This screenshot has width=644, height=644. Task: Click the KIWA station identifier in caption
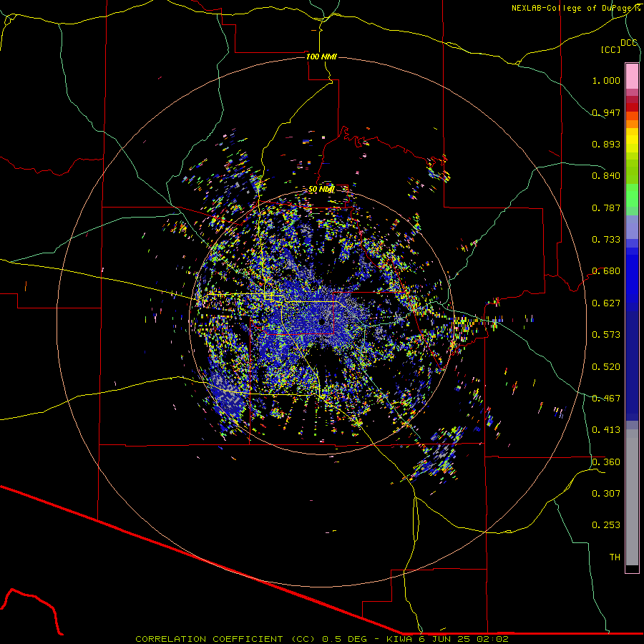pyautogui.click(x=400, y=639)
